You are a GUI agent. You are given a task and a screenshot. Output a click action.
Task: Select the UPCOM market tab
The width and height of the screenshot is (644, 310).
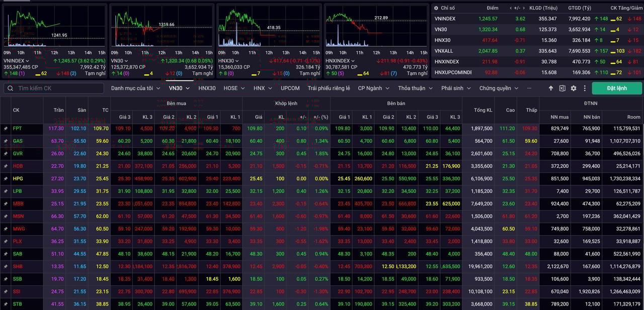click(290, 88)
